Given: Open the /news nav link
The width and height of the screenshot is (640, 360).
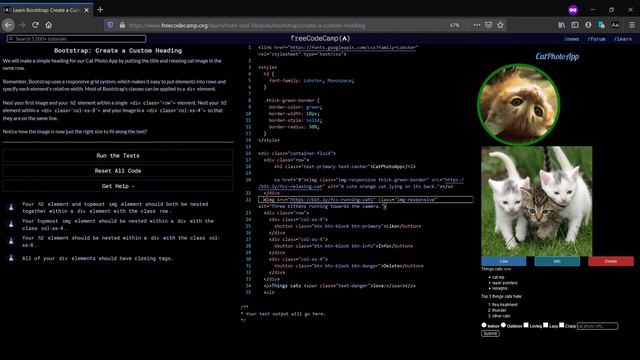Looking at the screenshot, I should (x=571, y=39).
